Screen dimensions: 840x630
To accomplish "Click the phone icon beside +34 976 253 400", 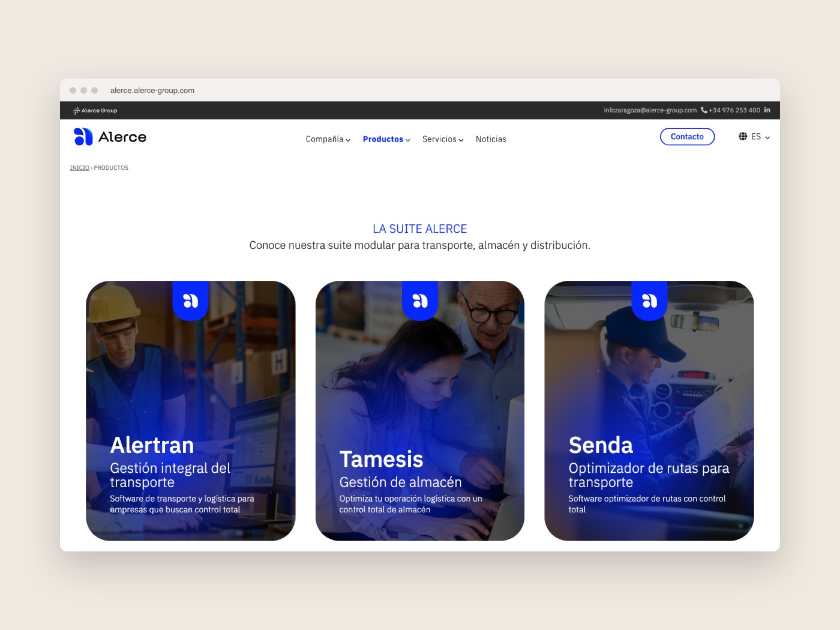I will [704, 110].
